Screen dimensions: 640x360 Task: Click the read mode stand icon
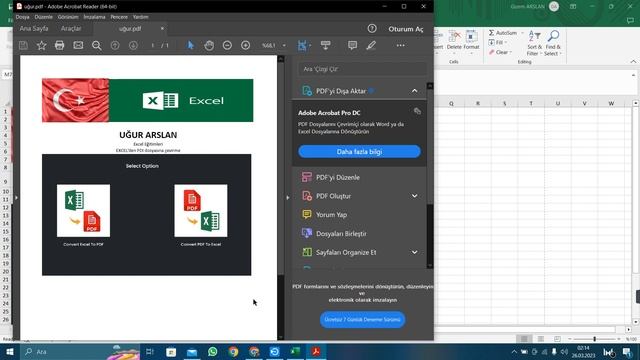pyautogui.click(x=325, y=45)
